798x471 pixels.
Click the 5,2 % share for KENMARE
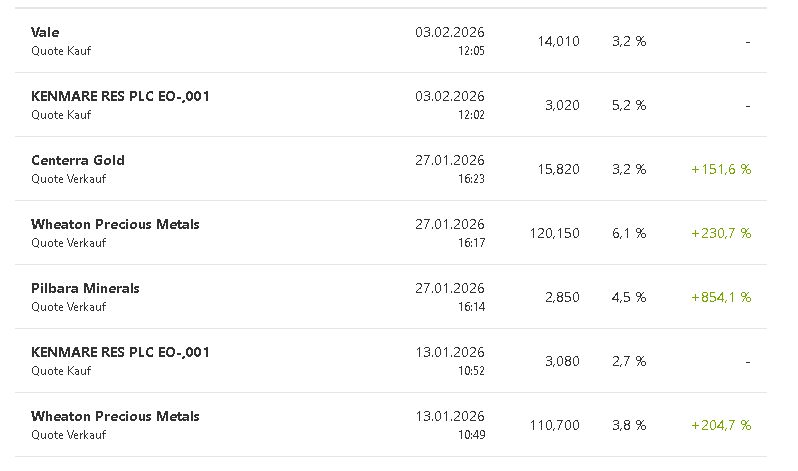pyautogui.click(x=629, y=106)
